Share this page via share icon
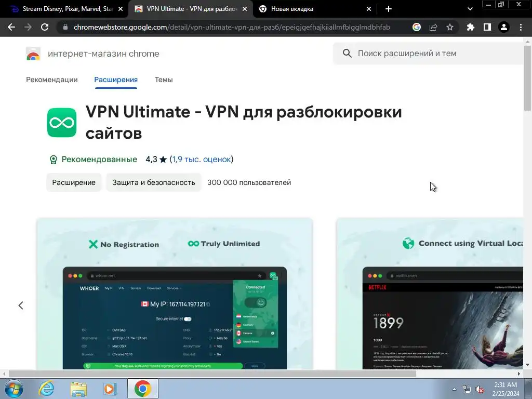The width and height of the screenshot is (532, 399). click(433, 27)
